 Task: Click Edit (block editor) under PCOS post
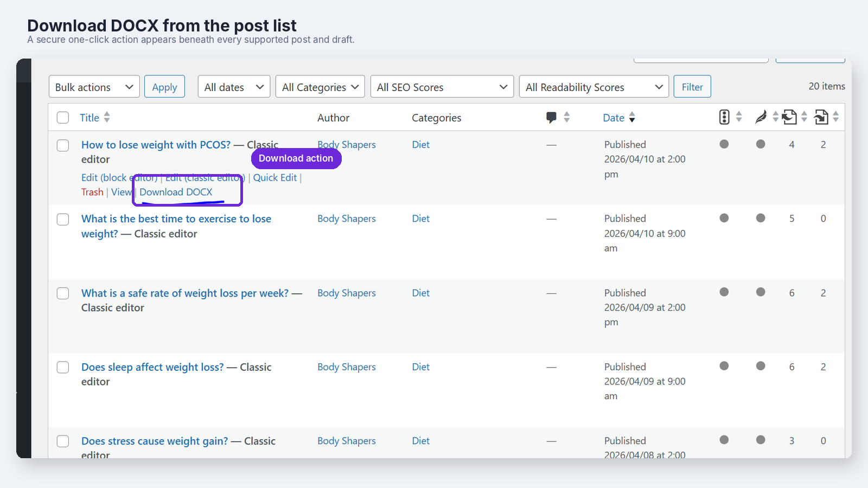[119, 178]
